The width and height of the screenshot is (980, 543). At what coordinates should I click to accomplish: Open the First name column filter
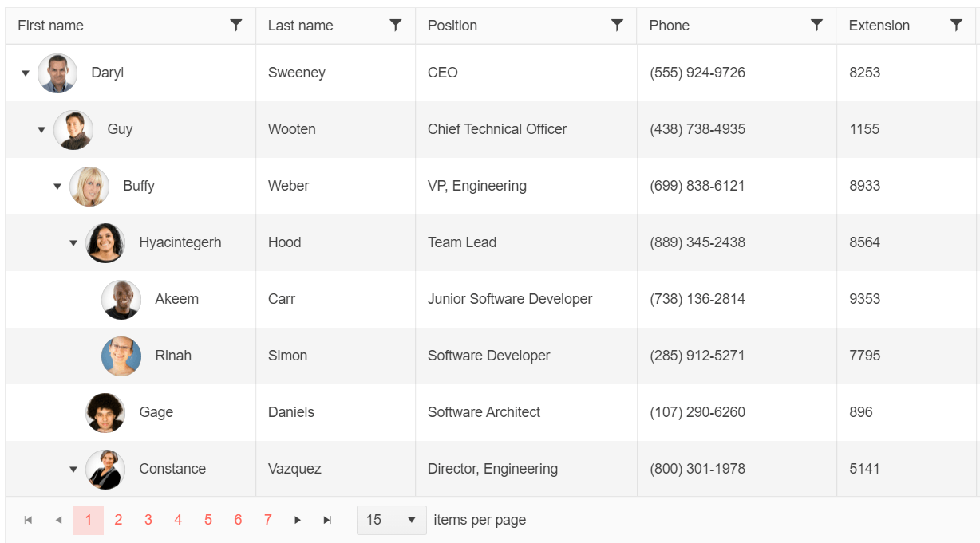point(235,25)
